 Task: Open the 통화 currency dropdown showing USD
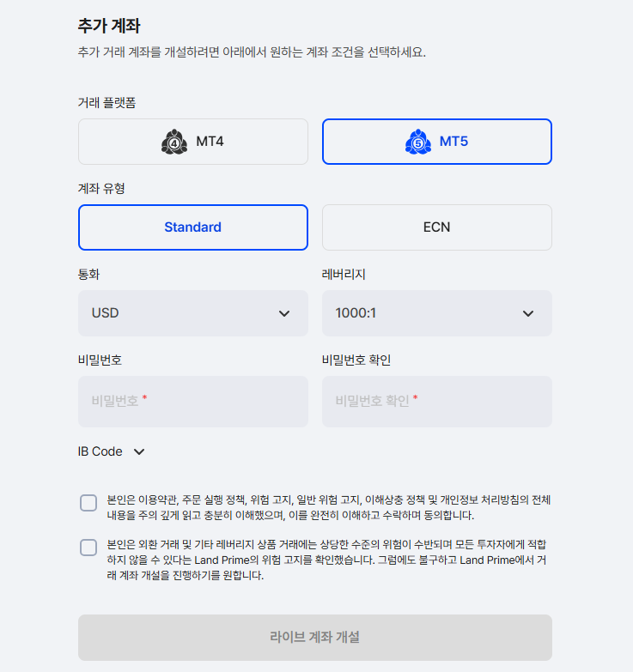pyautogui.click(x=193, y=313)
